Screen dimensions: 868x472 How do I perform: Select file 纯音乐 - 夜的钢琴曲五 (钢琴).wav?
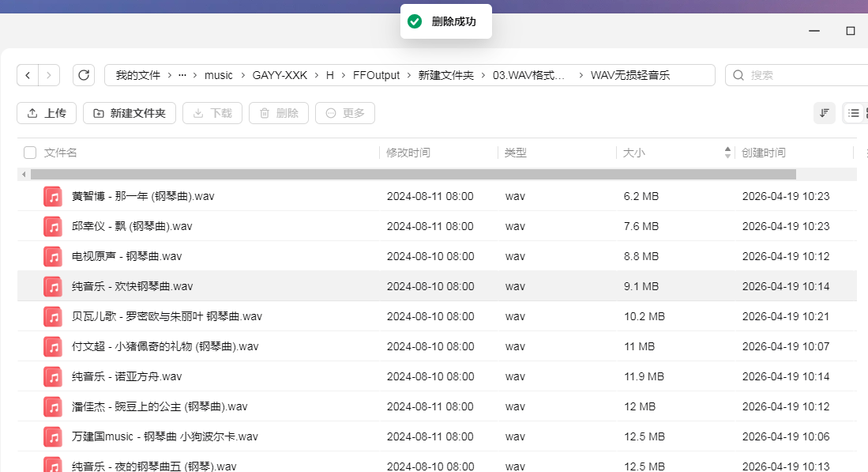(154, 466)
